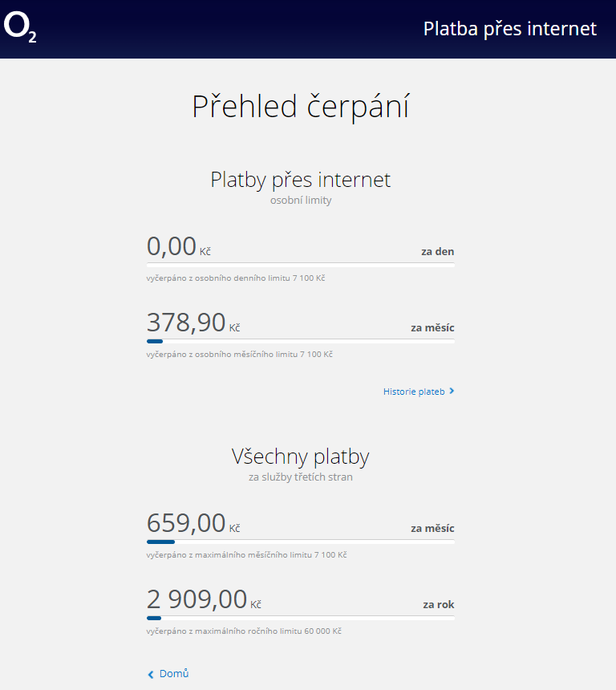This screenshot has height=690, width=616.
Task: Click the 'osobní limity' subtitle
Action: click(x=301, y=201)
